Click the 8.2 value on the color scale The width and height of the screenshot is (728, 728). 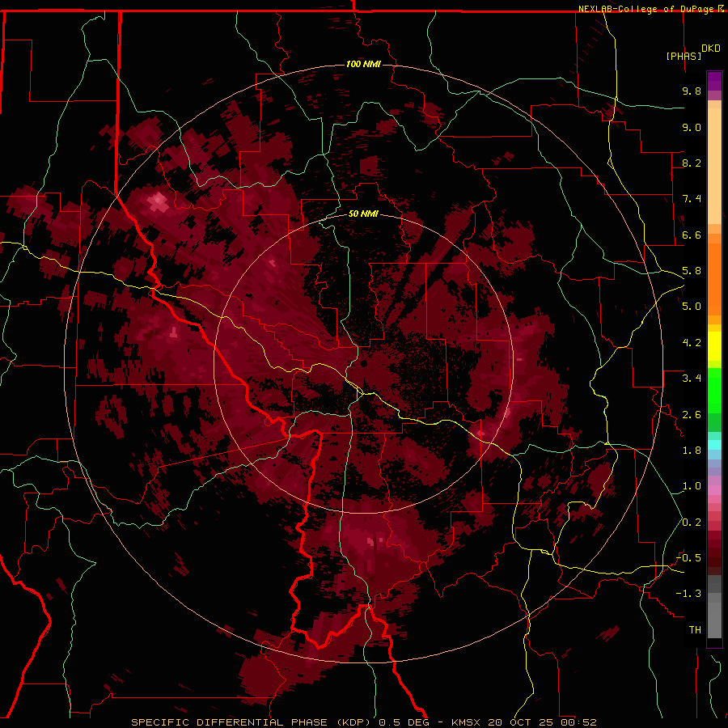[692, 163]
